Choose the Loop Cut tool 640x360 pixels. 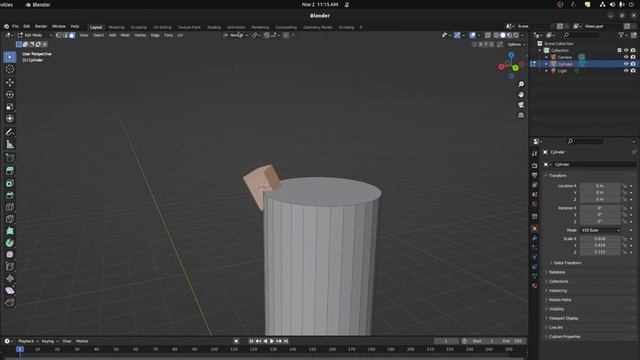(x=10, y=207)
